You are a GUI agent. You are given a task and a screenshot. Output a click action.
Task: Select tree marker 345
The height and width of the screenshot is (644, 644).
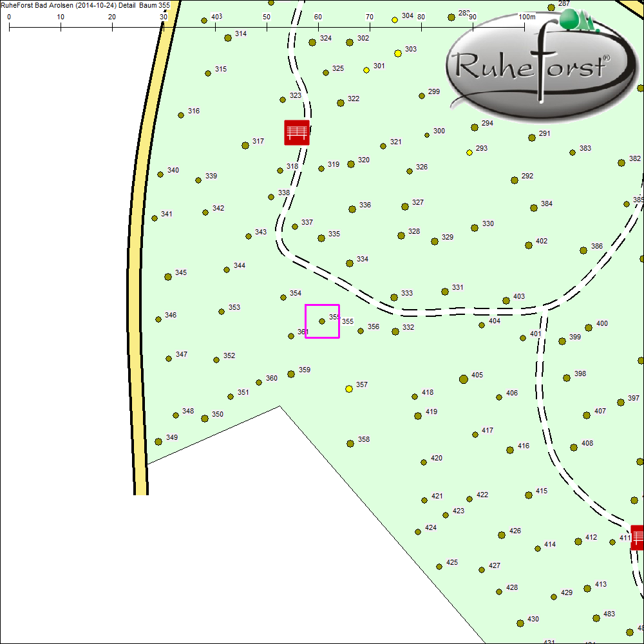(168, 277)
